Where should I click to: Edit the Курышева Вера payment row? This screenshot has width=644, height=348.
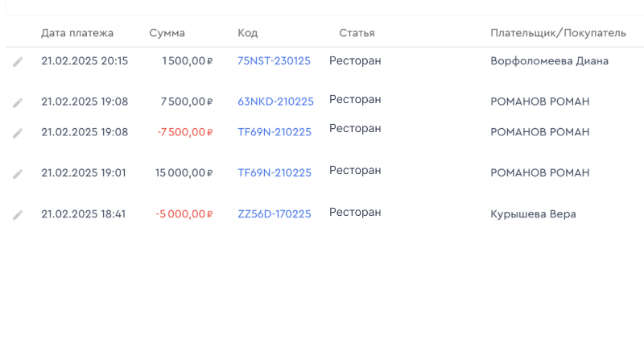18,215
